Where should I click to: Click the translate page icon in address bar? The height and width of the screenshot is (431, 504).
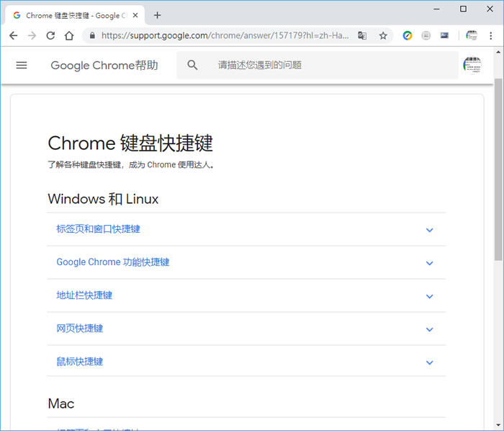click(363, 35)
